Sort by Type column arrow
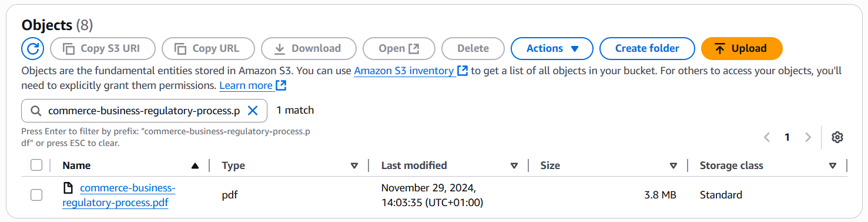Screen dimensions: 868x222 point(354,166)
